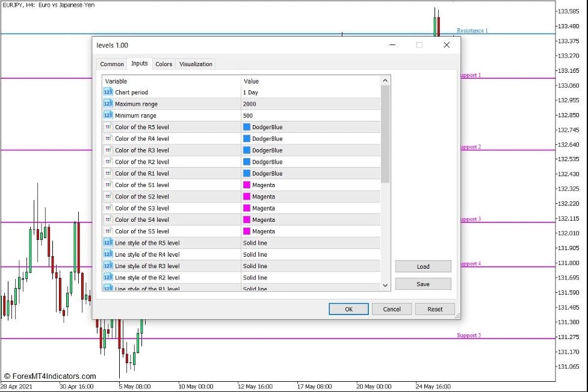Click the 123 icon beside Line style of the R3 level

108,266
